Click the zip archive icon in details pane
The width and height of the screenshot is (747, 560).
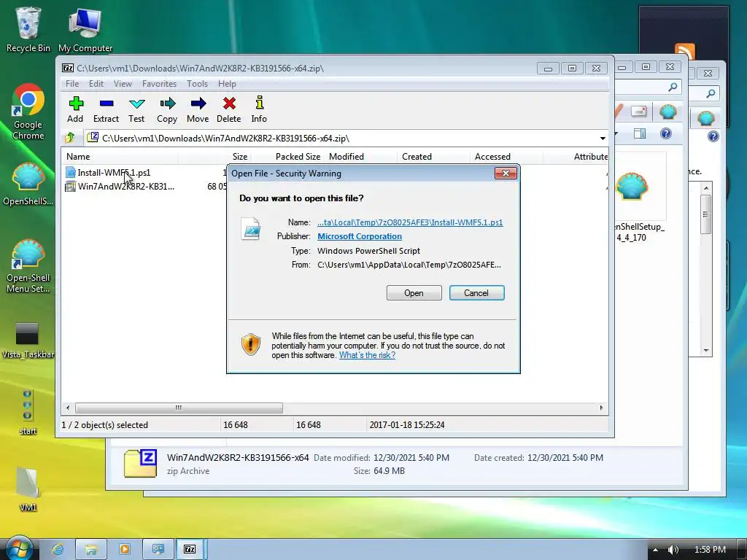pyautogui.click(x=141, y=463)
